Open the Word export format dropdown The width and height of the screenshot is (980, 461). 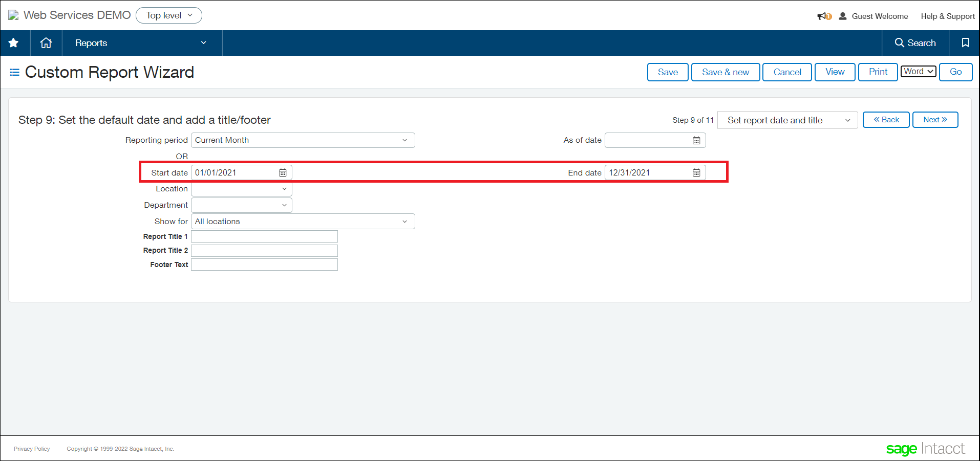pos(919,72)
